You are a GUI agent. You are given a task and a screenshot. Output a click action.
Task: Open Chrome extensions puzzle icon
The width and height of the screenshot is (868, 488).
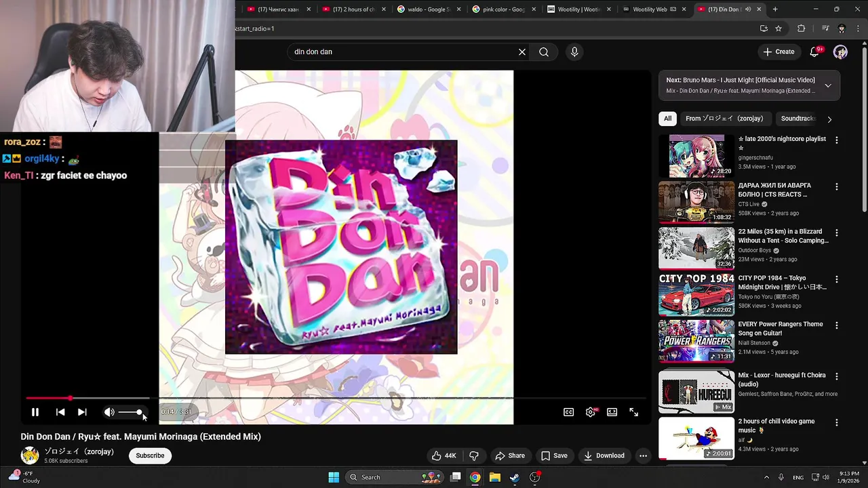(801, 28)
